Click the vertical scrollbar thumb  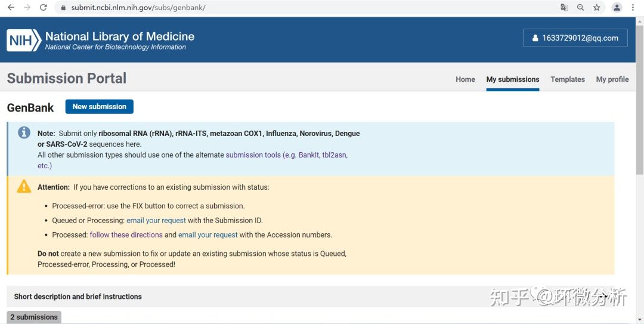point(639,98)
